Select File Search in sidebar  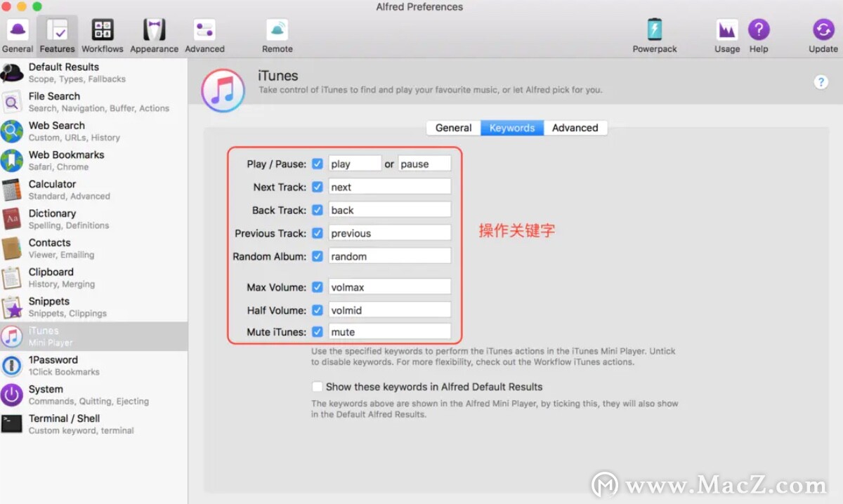pyautogui.click(x=94, y=102)
